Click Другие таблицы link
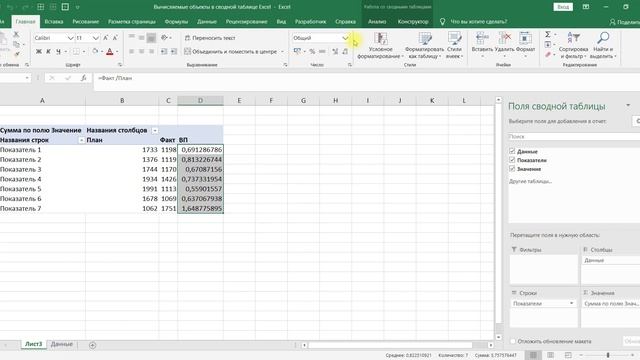The image size is (640, 360). tap(530, 181)
